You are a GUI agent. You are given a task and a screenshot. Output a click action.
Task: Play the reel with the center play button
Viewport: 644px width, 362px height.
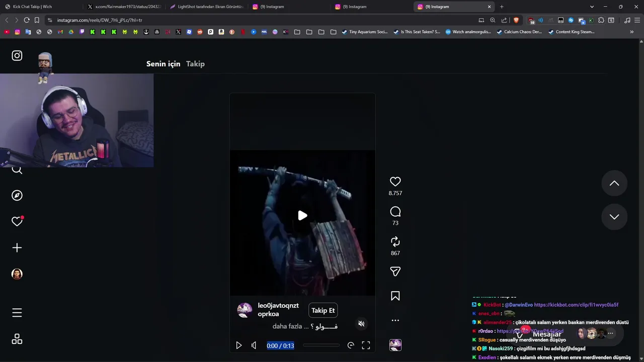tap(302, 215)
